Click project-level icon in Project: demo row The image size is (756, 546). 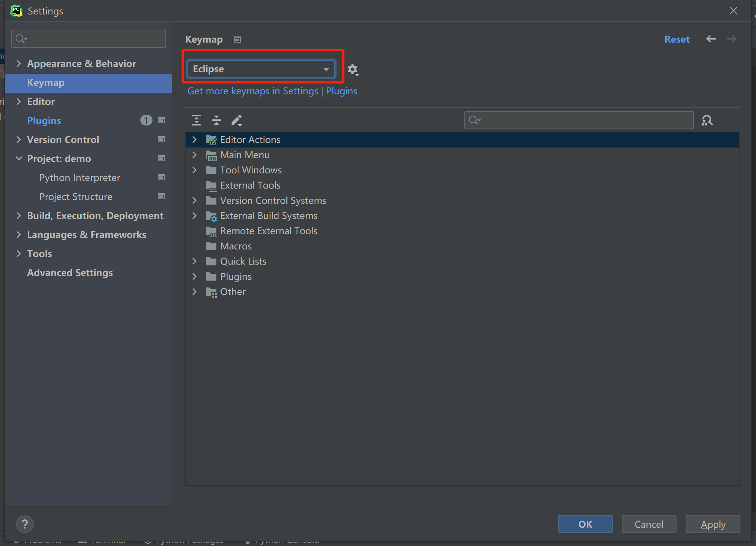(x=161, y=158)
